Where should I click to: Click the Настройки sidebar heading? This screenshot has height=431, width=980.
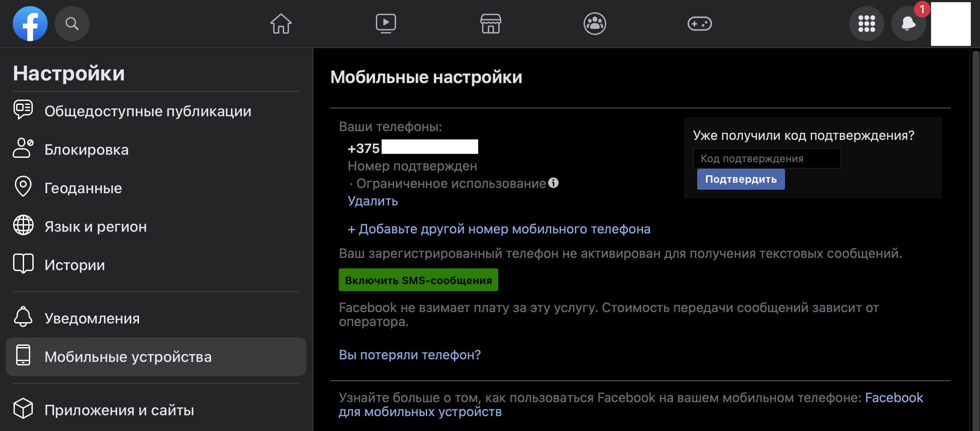(x=69, y=73)
